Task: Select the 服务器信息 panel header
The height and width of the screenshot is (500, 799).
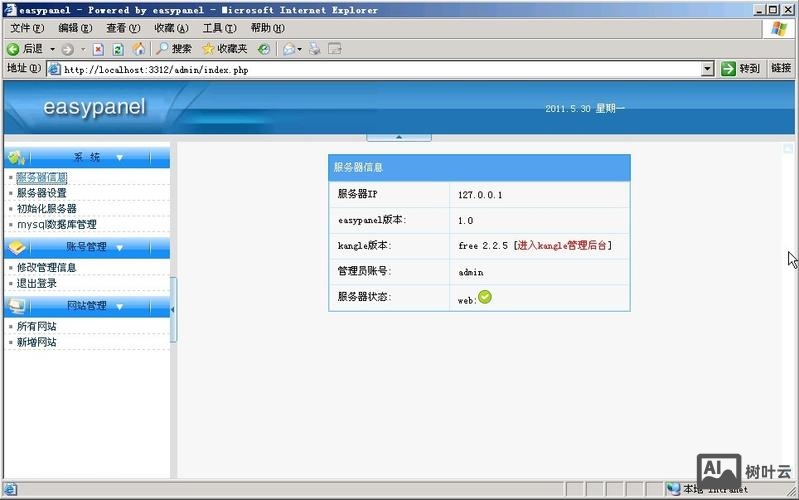Action: click(479, 167)
